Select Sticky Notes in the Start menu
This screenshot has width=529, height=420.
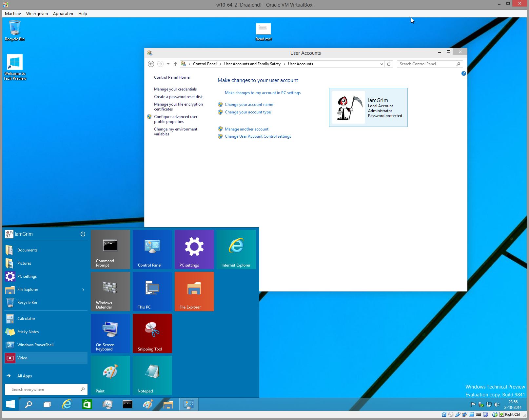46,331
